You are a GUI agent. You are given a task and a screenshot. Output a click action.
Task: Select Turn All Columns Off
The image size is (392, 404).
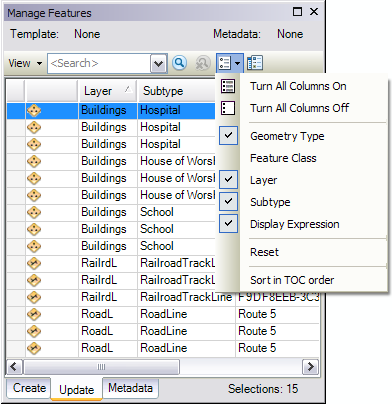299,108
